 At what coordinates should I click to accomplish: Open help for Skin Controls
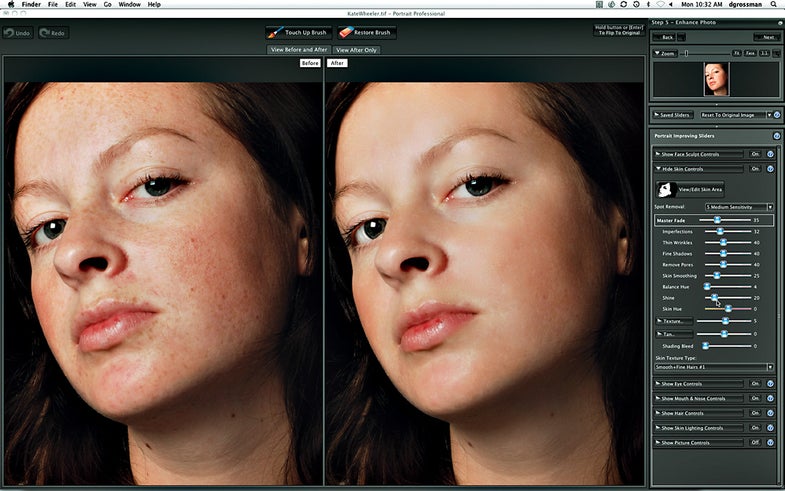click(770, 169)
